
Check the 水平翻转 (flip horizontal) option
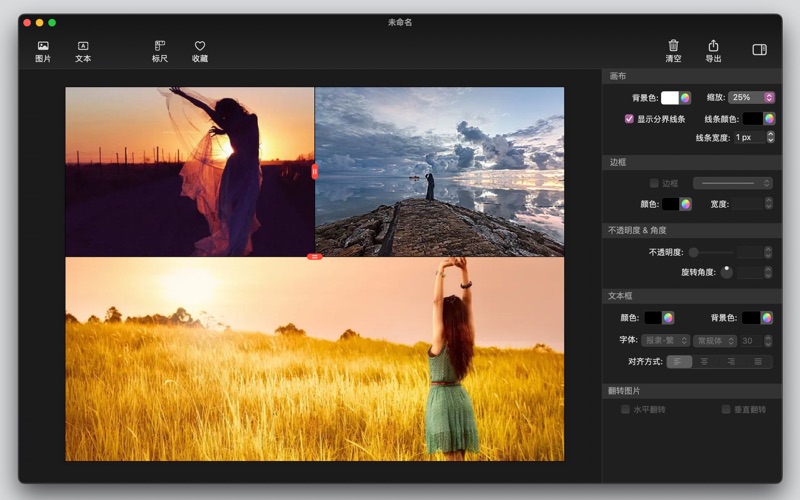click(x=626, y=409)
